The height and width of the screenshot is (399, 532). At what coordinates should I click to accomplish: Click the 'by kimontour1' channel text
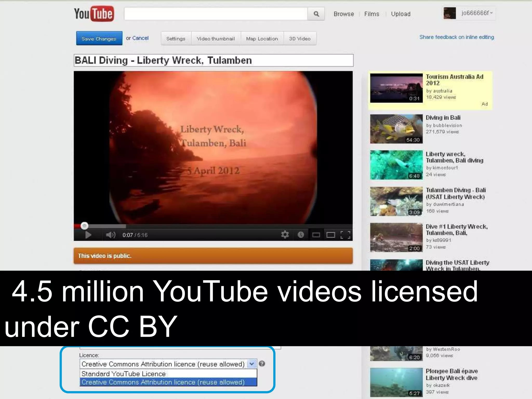pos(442,168)
